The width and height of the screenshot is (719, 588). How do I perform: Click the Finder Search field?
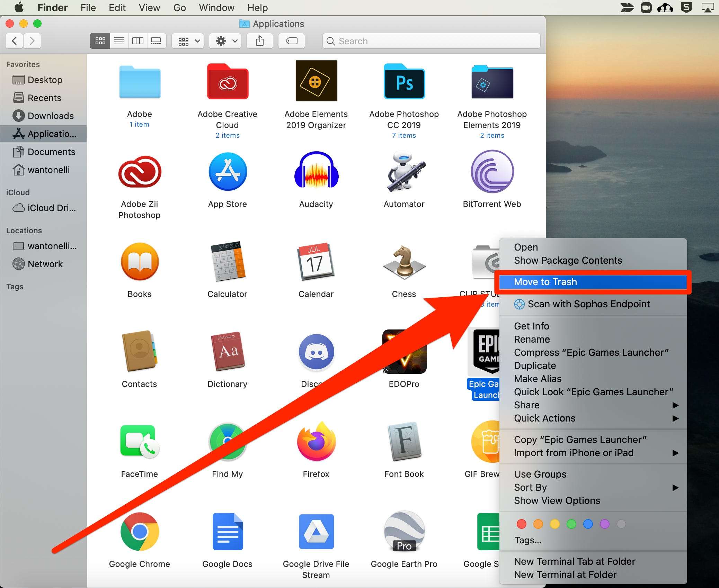[x=431, y=41]
